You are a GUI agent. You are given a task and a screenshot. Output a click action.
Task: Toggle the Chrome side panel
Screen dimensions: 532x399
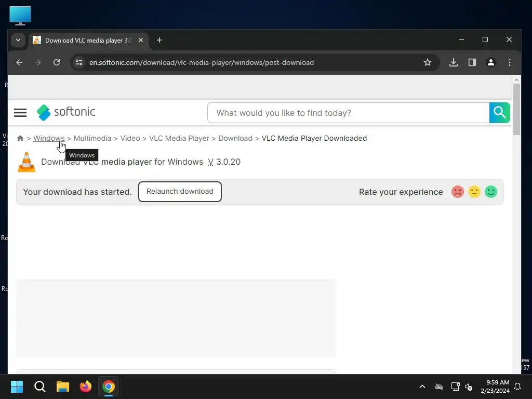click(x=472, y=62)
